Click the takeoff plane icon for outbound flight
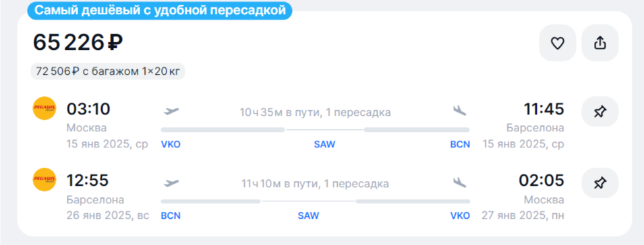This screenshot has height=245, width=644. point(172,111)
